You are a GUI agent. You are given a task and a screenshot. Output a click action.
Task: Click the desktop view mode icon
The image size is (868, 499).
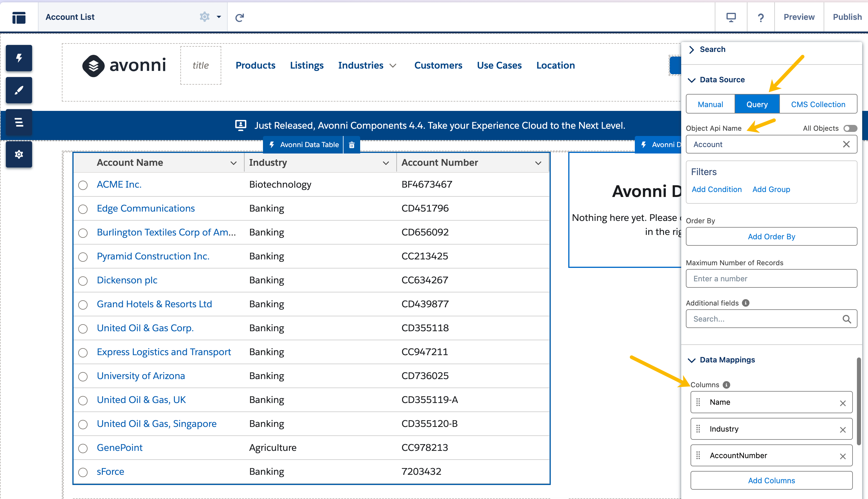pos(731,17)
